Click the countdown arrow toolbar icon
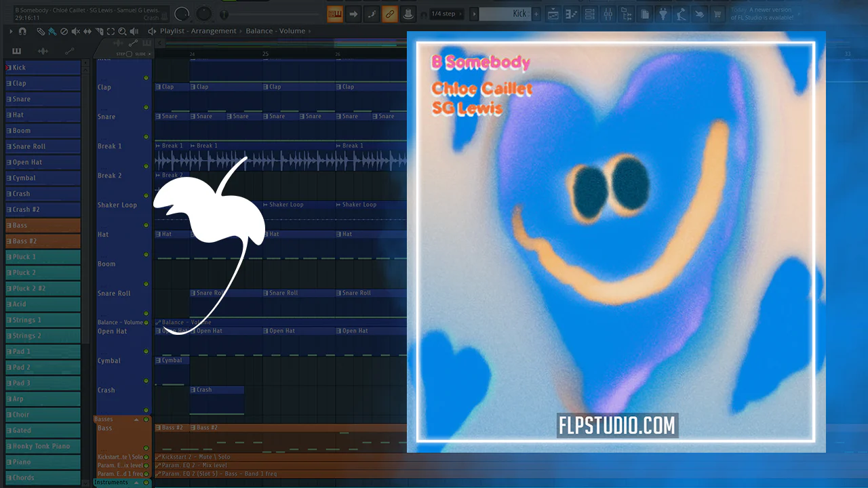Viewport: 868px width, 488px height. point(353,14)
